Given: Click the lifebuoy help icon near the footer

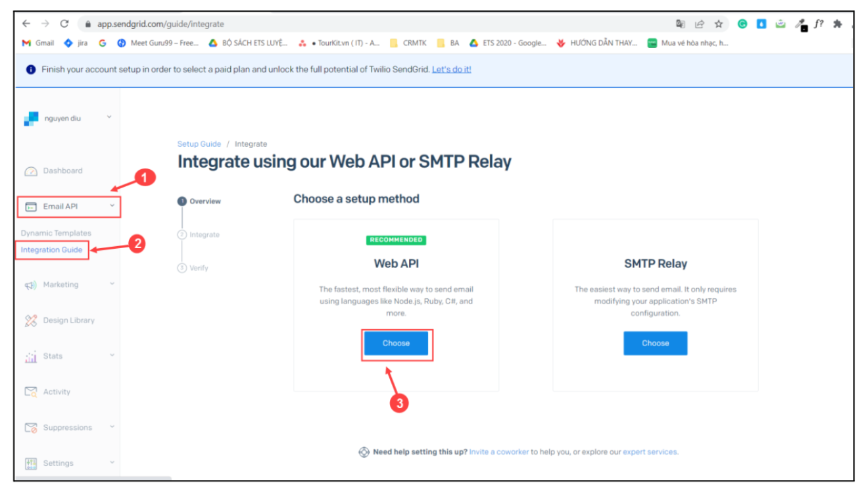Looking at the screenshot, I should coord(364,452).
